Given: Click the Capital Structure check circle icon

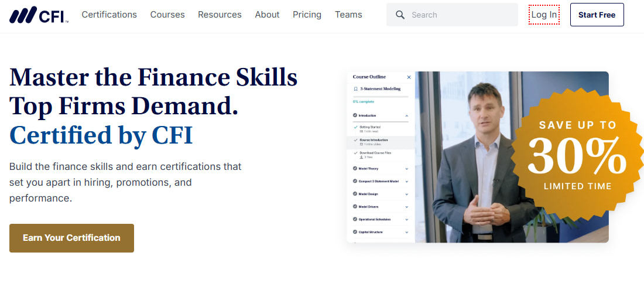Looking at the screenshot, I should (x=355, y=232).
